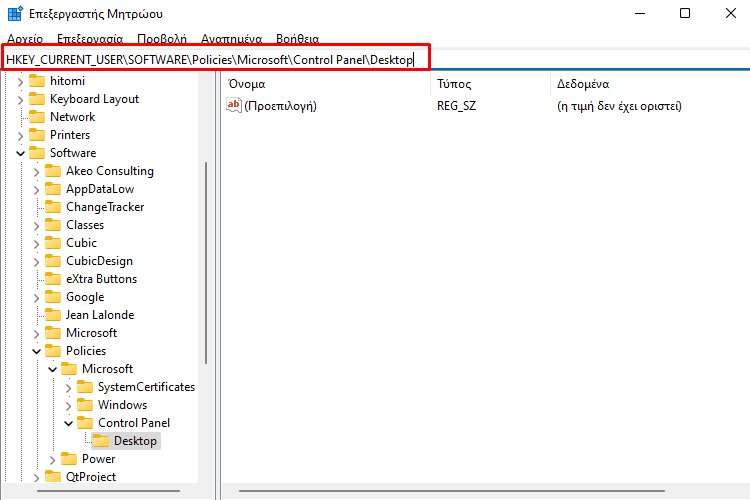Click the (η τιμή δεν έχει οριστεί) data cell
750x500 pixels.
[x=619, y=106]
